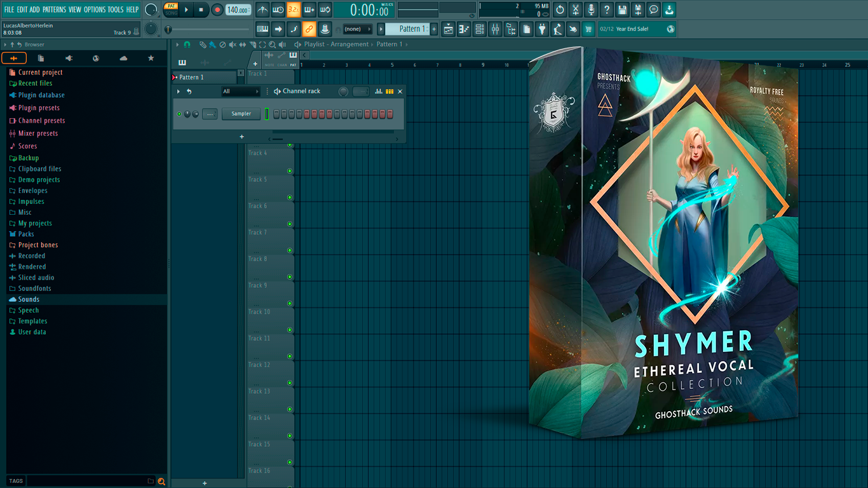Click the microphone one-click recording icon
Screen dimensions: 868x488
(x=591, y=10)
